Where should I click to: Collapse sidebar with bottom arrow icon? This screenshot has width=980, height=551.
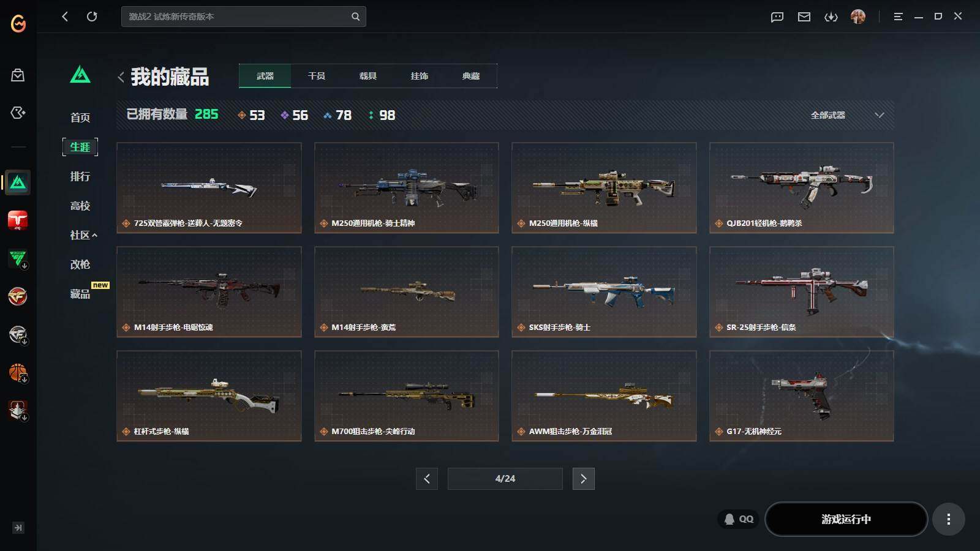pos(18,528)
